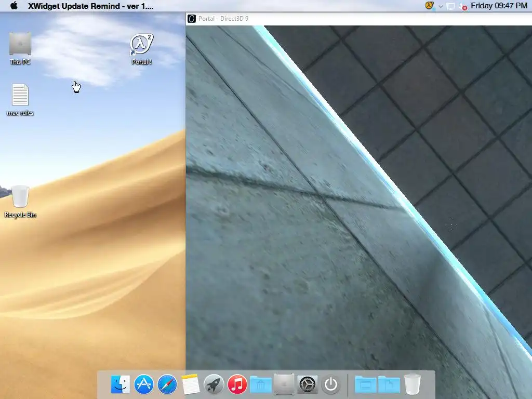Image resolution: width=532 pixels, height=399 pixels.
Task: Click the power button in dock
Action: [x=331, y=384]
